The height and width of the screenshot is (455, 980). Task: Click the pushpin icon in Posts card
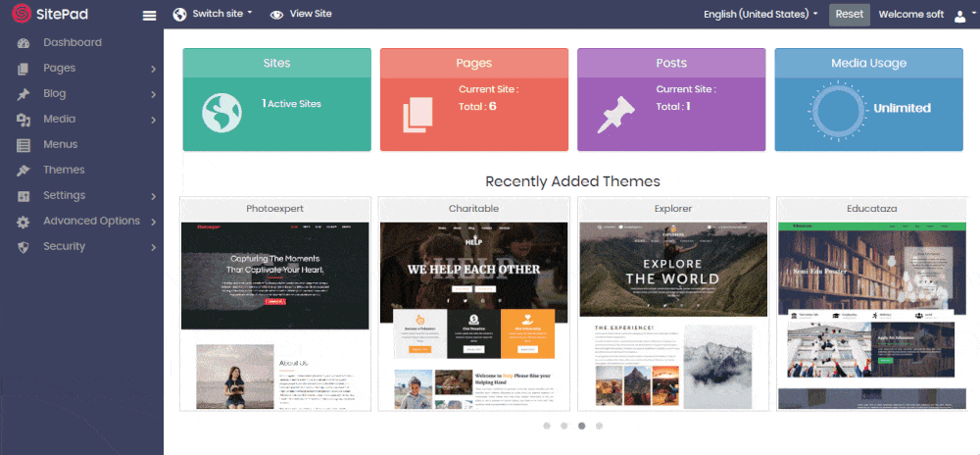(615, 115)
